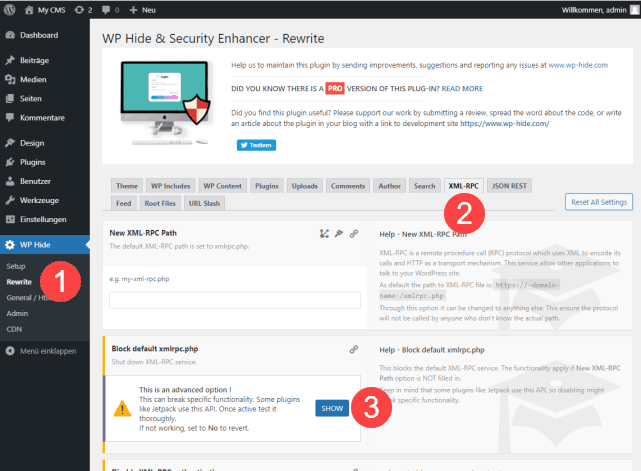The image size is (641, 471).
Task: Switch to the Uploads tab
Action: 305,186
